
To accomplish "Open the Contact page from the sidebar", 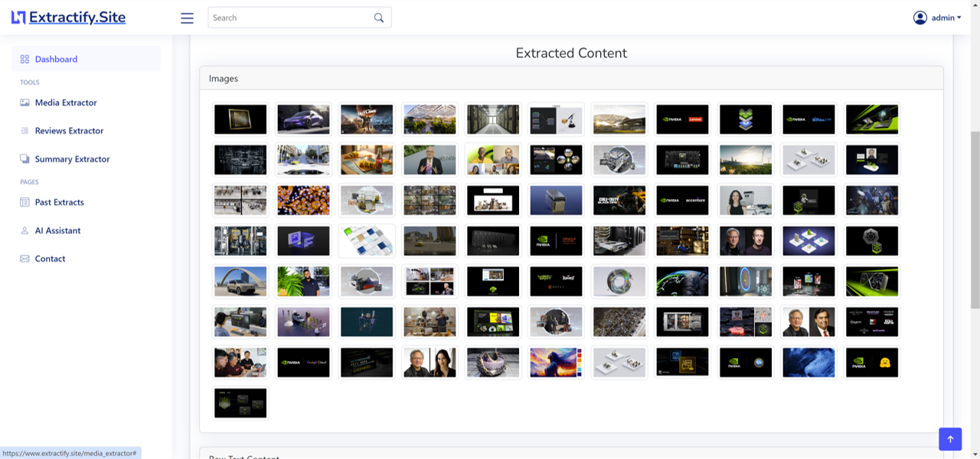I will [50, 259].
